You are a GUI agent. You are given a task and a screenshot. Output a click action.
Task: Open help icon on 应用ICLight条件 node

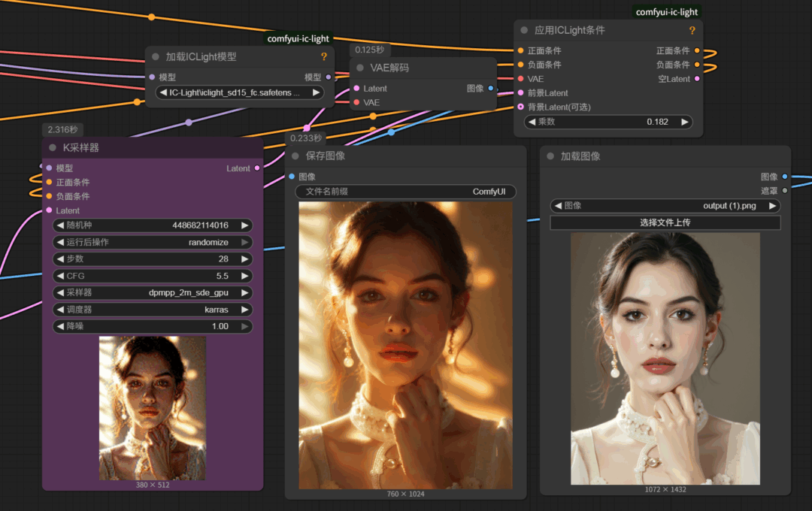[692, 31]
